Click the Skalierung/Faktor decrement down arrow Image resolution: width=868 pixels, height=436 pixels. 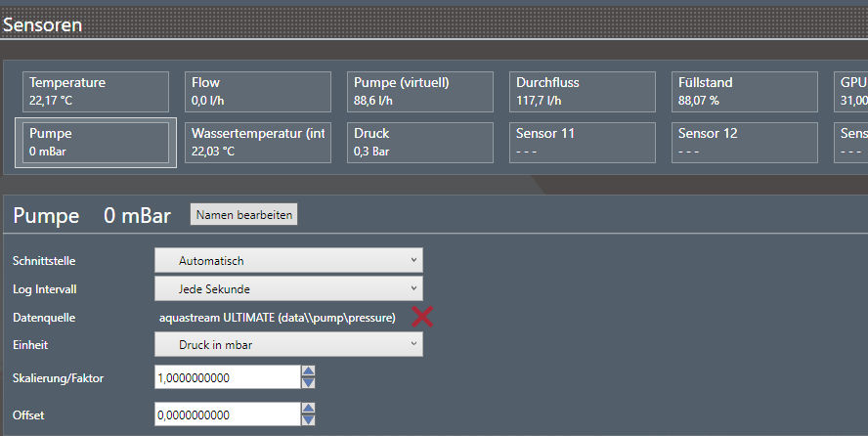[308, 382]
